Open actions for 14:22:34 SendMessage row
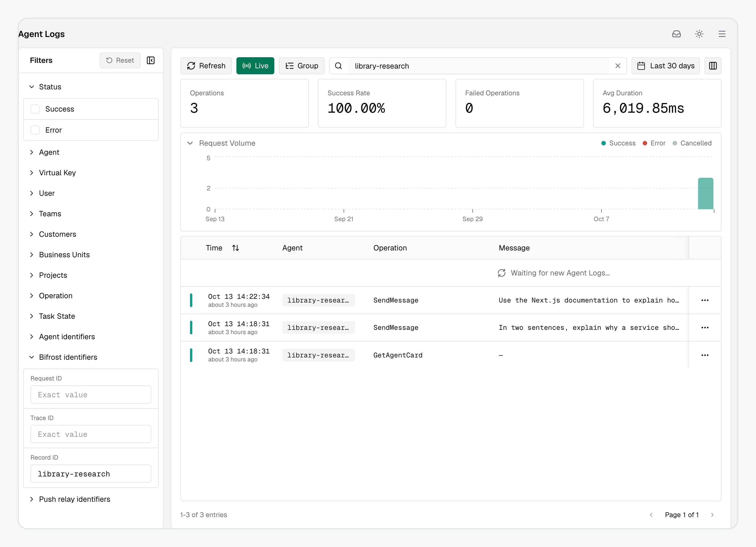The width and height of the screenshot is (756, 547). pos(705,300)
